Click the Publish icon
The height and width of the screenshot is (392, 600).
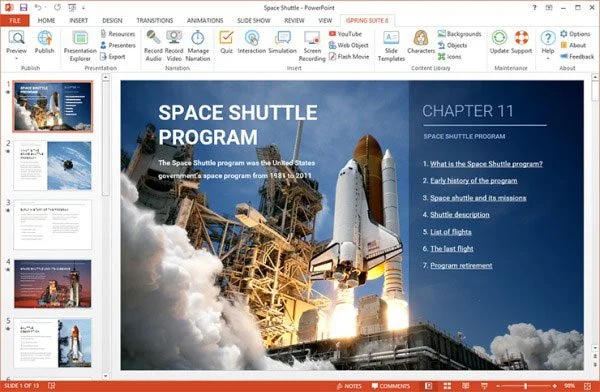point(44,42)
